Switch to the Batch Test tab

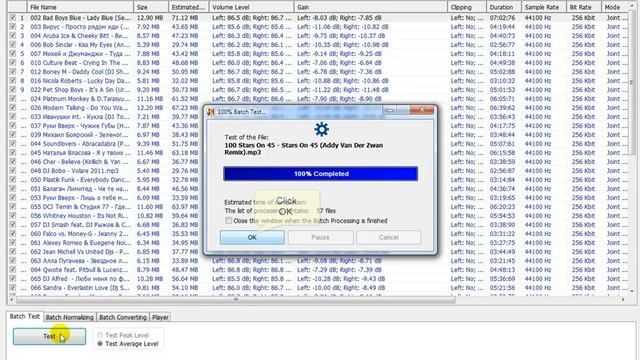(x=24, y=316)
